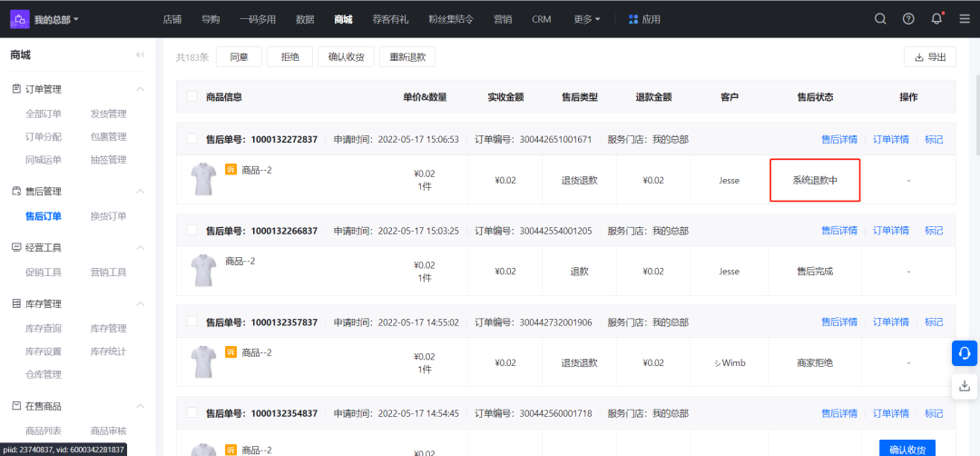Collapse the 订单管理 section chevron
This screenshot has height=456, width=980.
pos(141,89)
